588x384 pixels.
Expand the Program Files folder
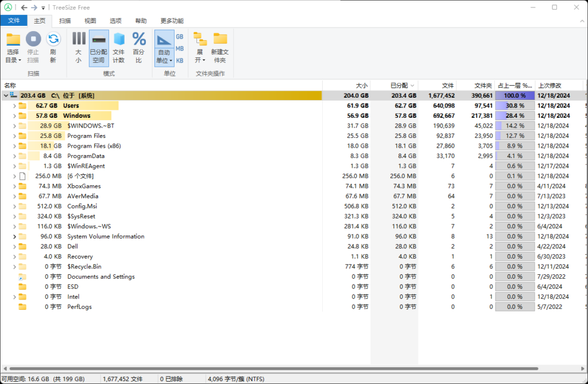pyautogui.click(x=14, y=136)
